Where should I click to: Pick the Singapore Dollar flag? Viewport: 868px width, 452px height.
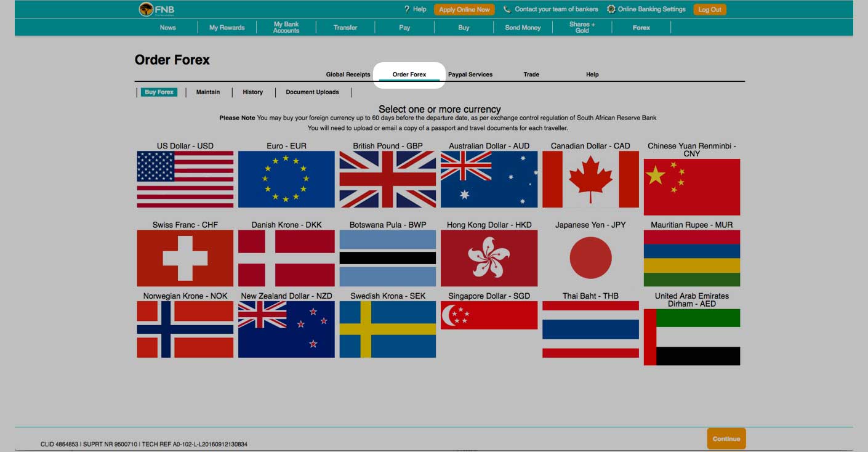point(489,315)
